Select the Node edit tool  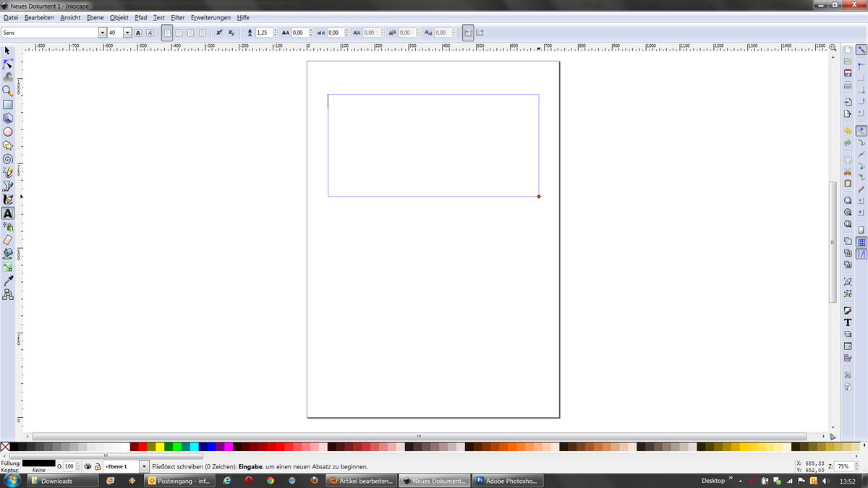click(8, 64)
